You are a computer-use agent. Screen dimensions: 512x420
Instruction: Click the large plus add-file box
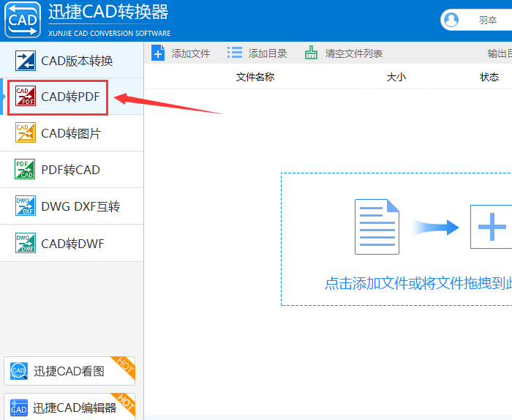point(491,227)
